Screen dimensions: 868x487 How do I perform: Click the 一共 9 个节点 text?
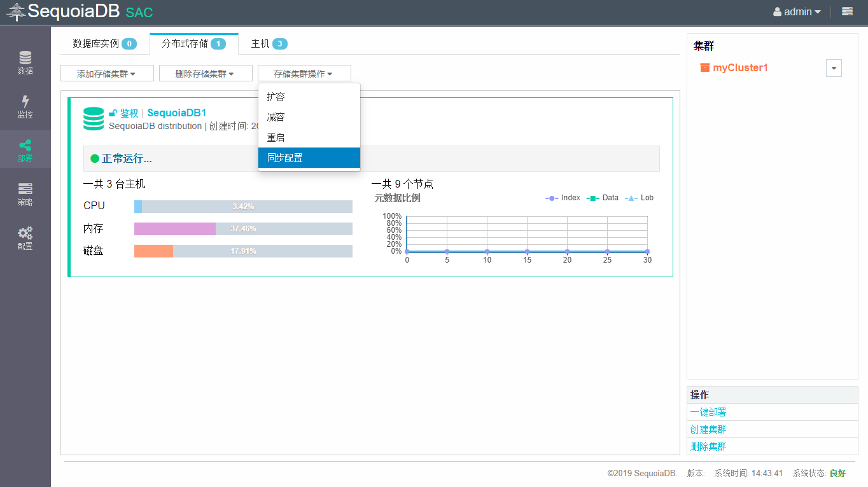click(x=402, y=184)
